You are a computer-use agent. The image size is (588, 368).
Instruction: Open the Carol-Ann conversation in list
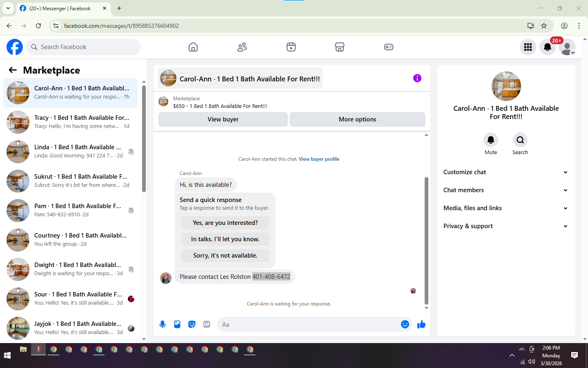click(70, 93)
